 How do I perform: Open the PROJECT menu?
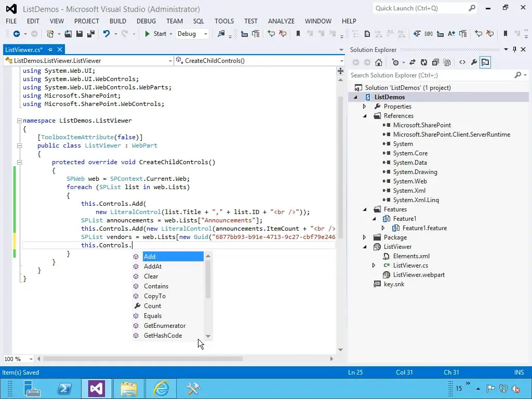[87, 21]
